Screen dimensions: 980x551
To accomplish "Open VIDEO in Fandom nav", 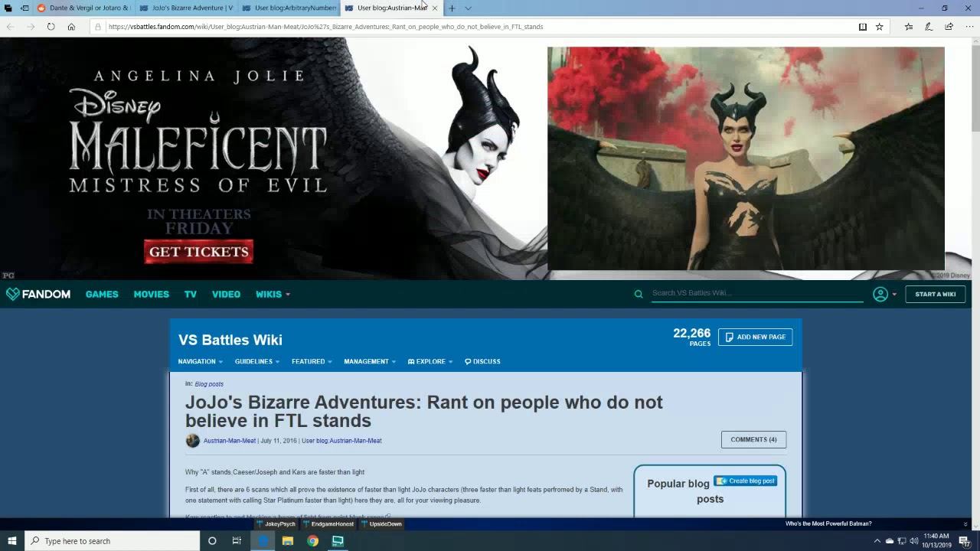I will click(226, 294).
